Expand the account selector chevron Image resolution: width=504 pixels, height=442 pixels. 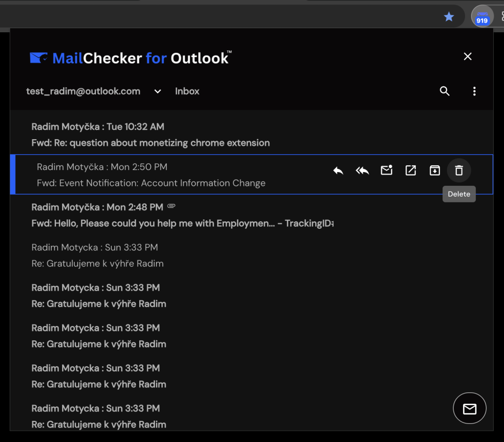(157, 91)
